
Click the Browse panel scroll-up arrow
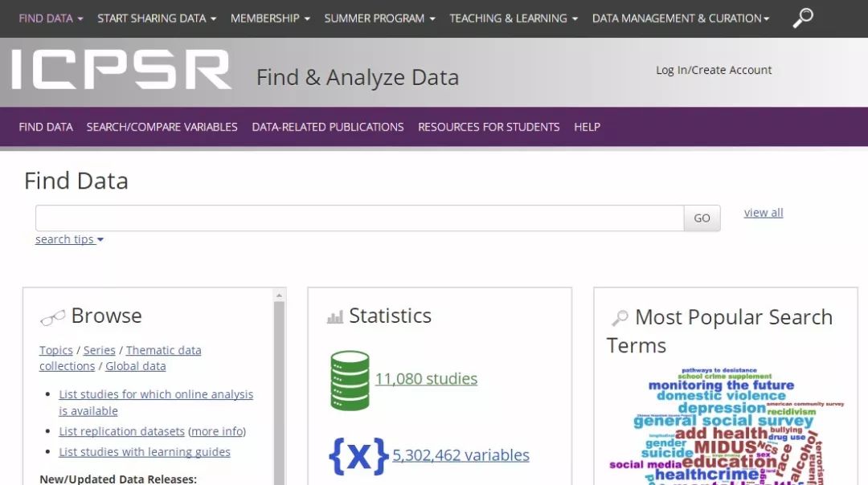click(279, 295)
